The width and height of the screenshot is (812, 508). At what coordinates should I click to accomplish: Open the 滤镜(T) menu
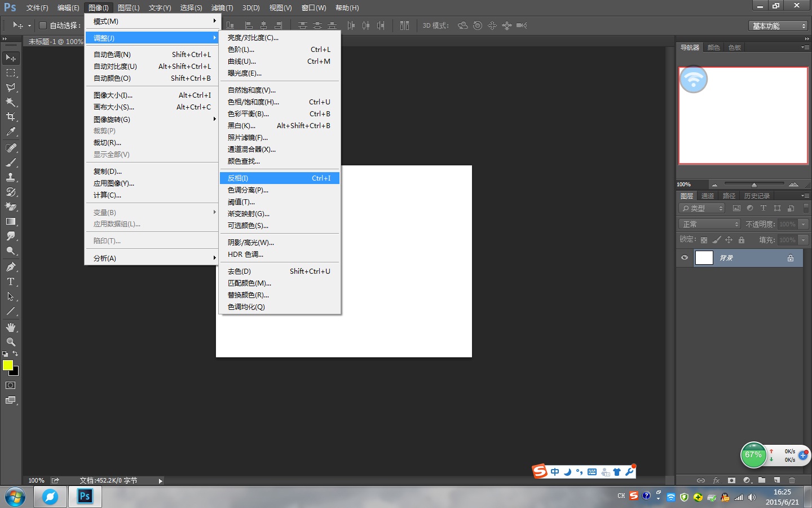point(222,8)
